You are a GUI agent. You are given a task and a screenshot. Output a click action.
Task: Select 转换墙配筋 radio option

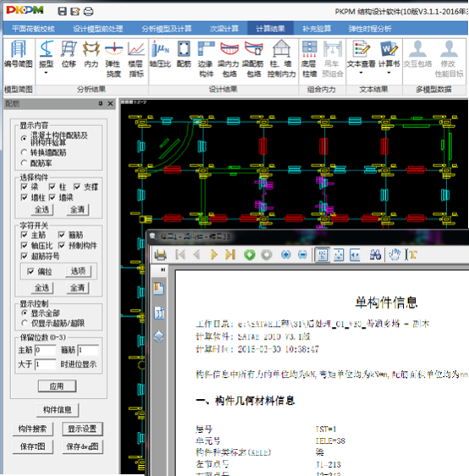[x=24, y=152]
